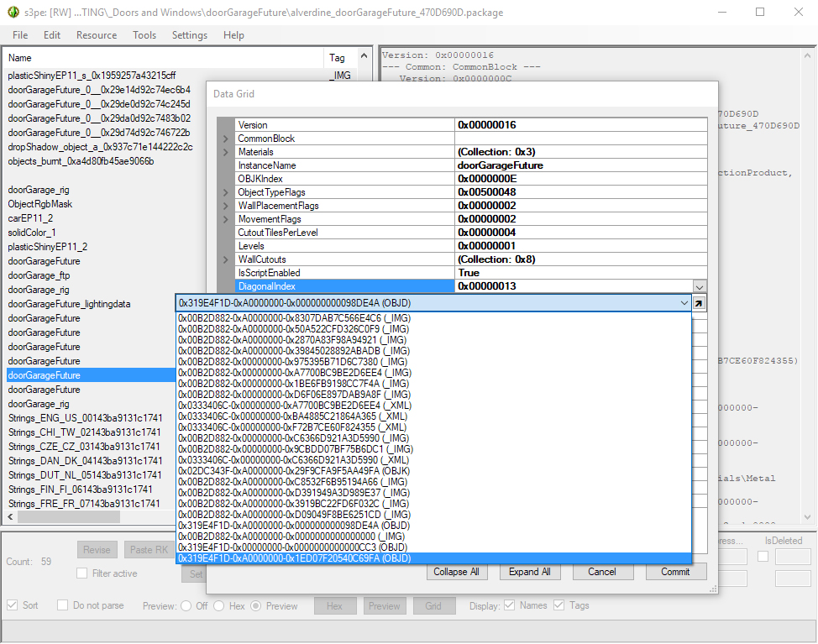The width and height of the screenshot is (818, 644).
Task: Open the Resource menu
Action: coord(97,35)
